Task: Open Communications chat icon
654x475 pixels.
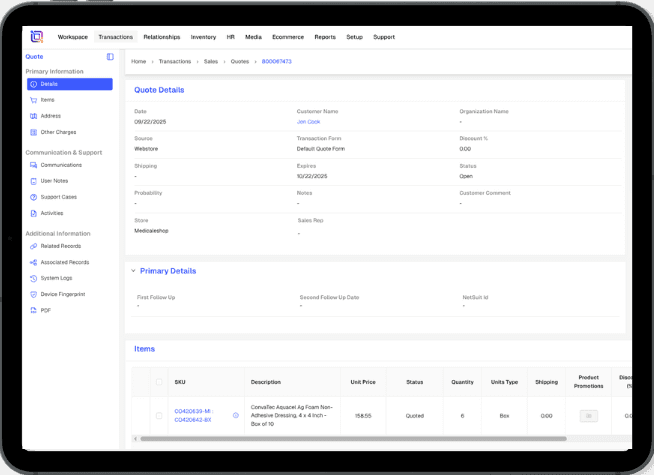Action: point(34,165)
